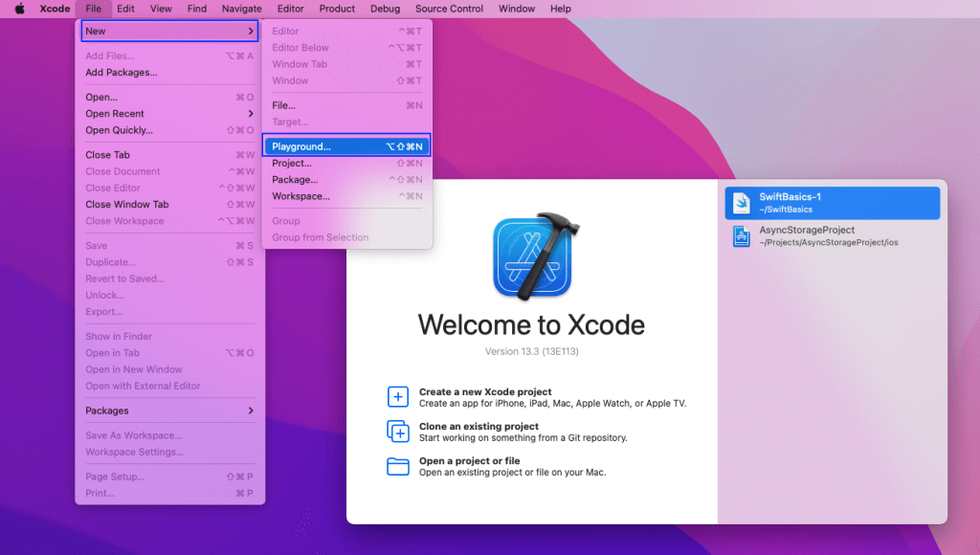Click Clone an existing project
This screenshot has width=980, height=555.
(x=479, y=427)
